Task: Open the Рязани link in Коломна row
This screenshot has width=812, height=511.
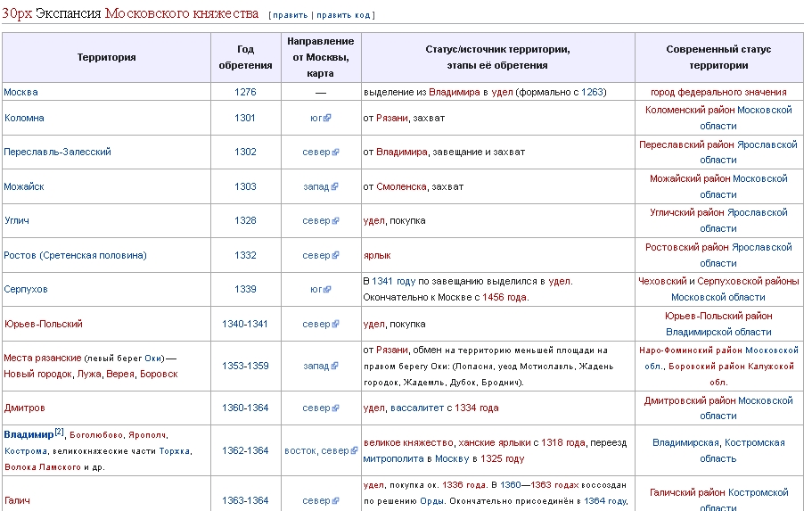Action: (x=391, y=118)
